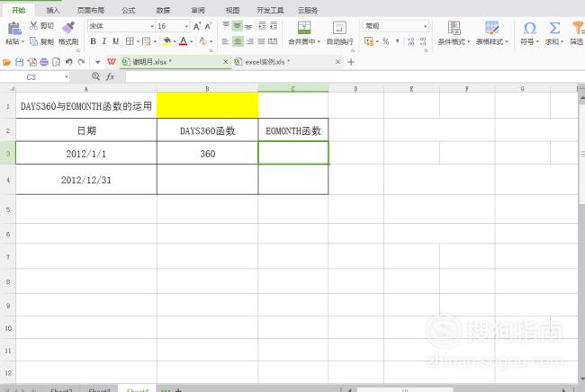Save the file with the floppy disk icon

click(20, 62)
